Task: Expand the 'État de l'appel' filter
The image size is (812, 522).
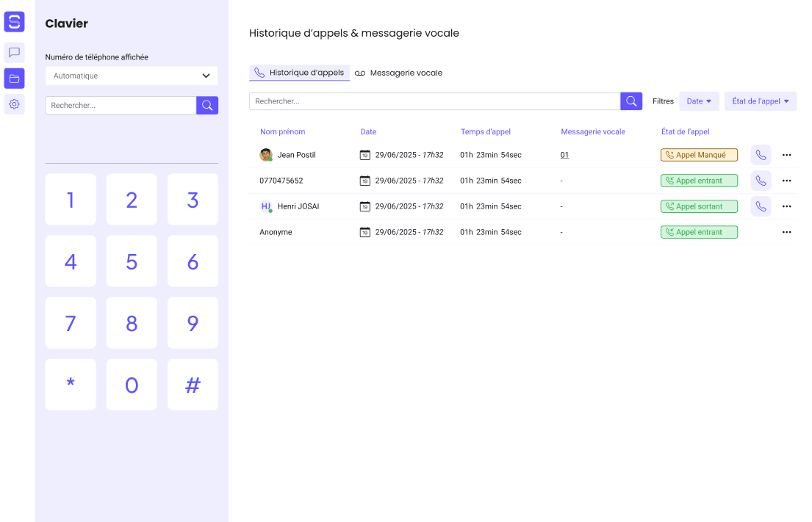Action: click(761, 101)
